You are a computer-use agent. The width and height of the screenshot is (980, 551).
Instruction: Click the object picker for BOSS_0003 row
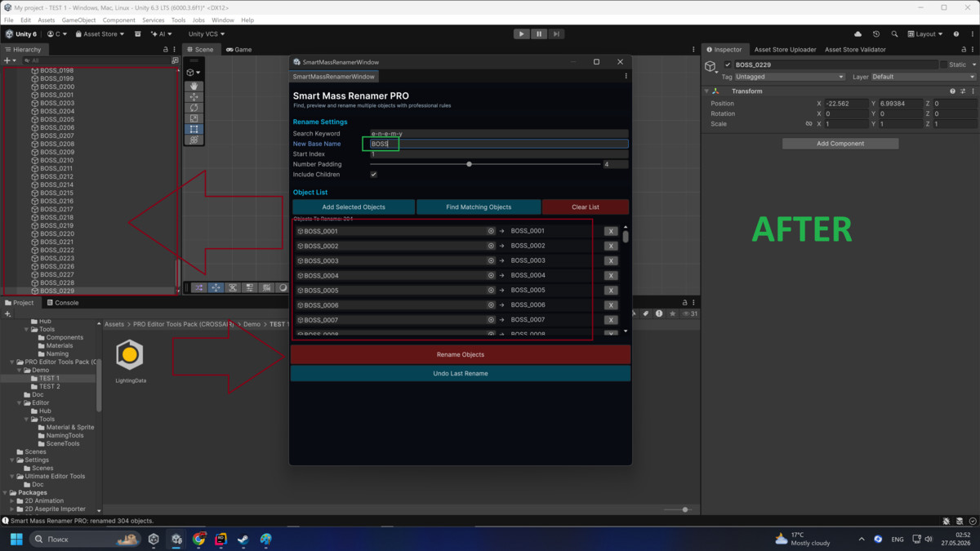pyautogui.click(x=491, y=260)
